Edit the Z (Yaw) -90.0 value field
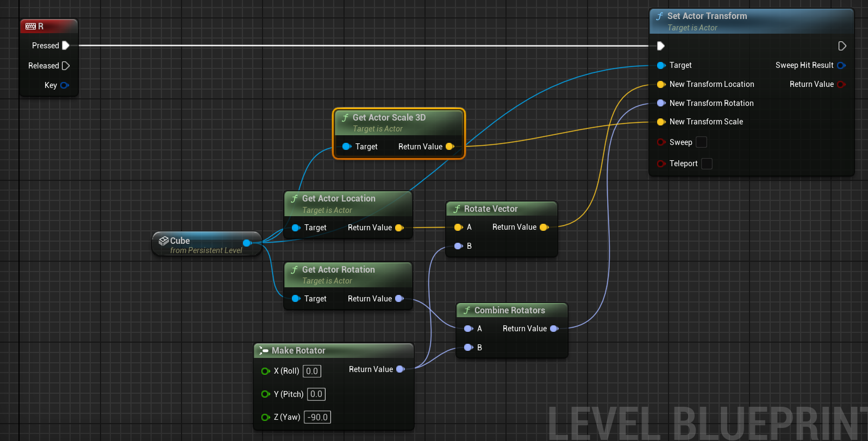The width and height of the screenshot is (868, 441). 318,417
